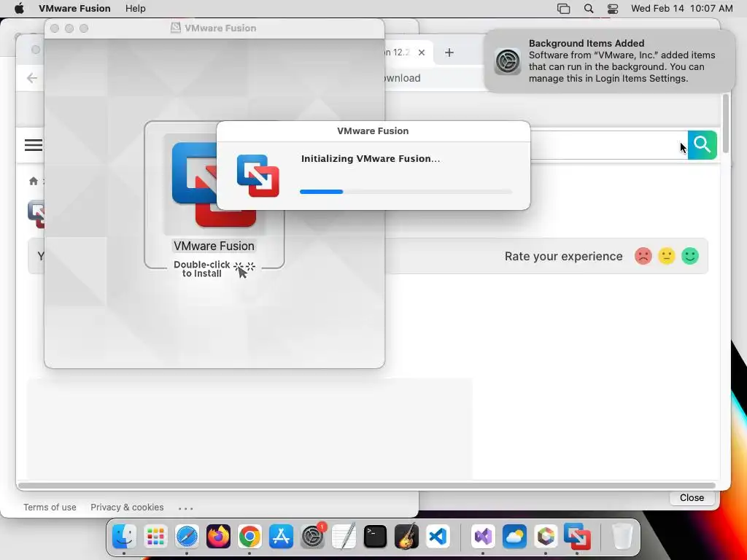Open App Store from the Dock
Image resolution: width=747 pixels, height=560 pixels.
click(281, 537)
